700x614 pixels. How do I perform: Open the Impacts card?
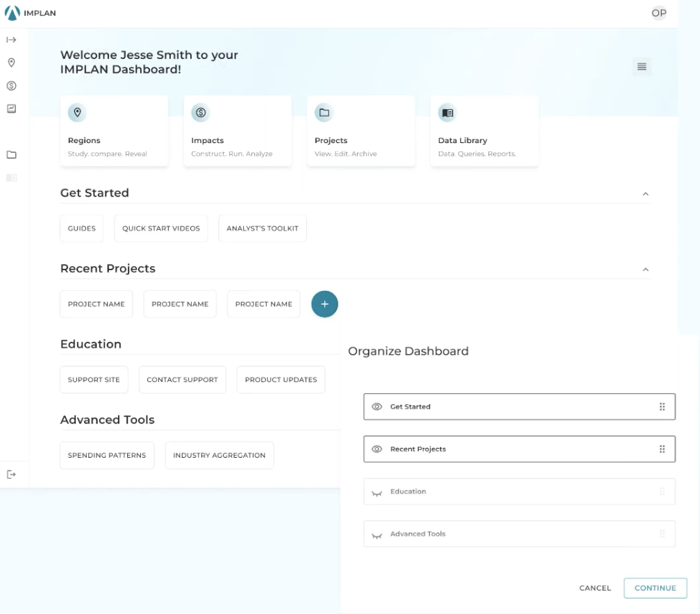coord(237,131)
